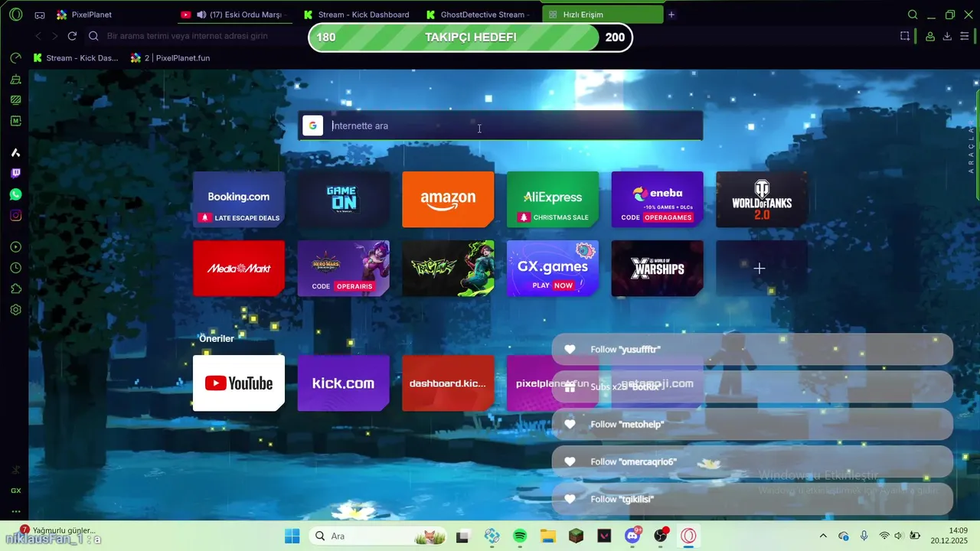
Task: Open Easy Setup sliders icon
Action: click(965, 36)
